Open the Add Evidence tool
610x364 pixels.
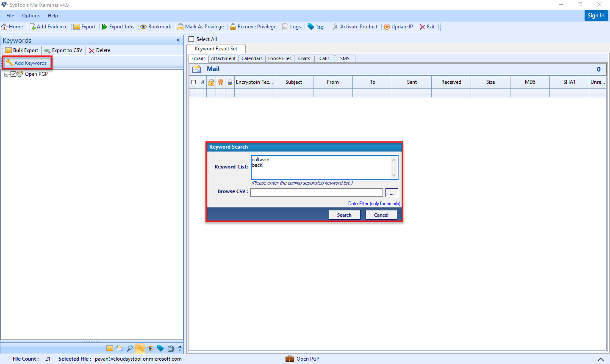click(48, 26)
